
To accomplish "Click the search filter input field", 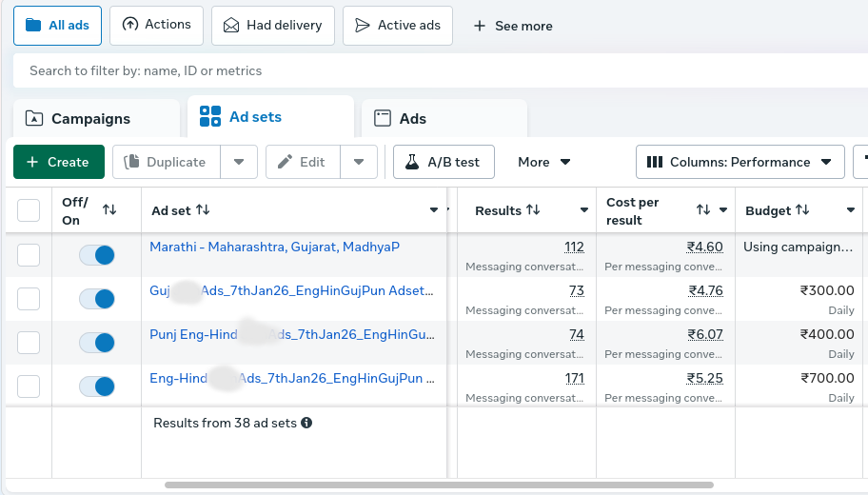I will 438,70.
